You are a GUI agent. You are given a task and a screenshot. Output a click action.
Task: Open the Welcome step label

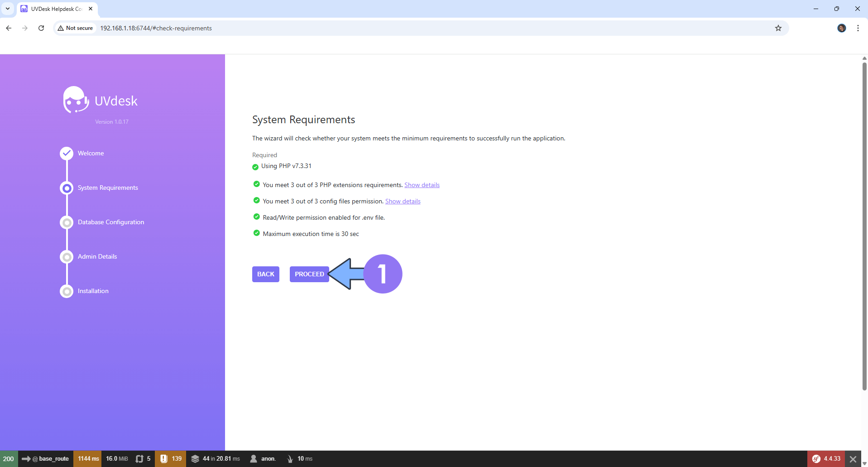tap(91, 153)
